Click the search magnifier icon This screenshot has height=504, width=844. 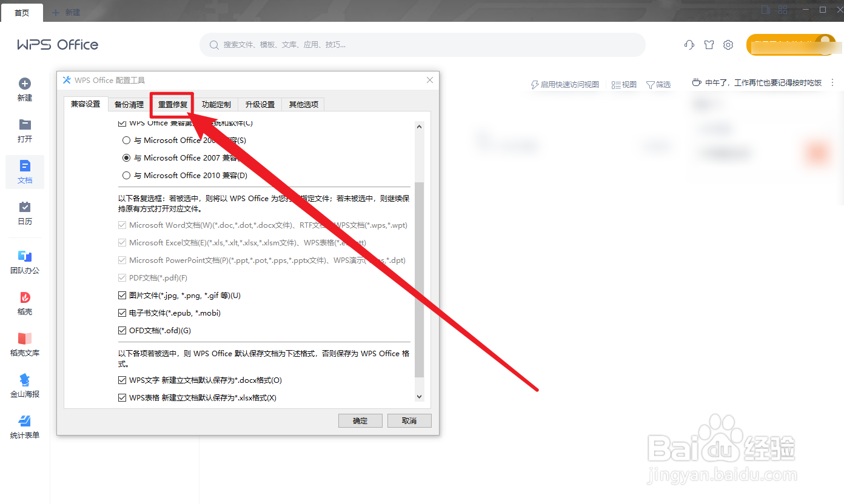click(x=214, y=45)
